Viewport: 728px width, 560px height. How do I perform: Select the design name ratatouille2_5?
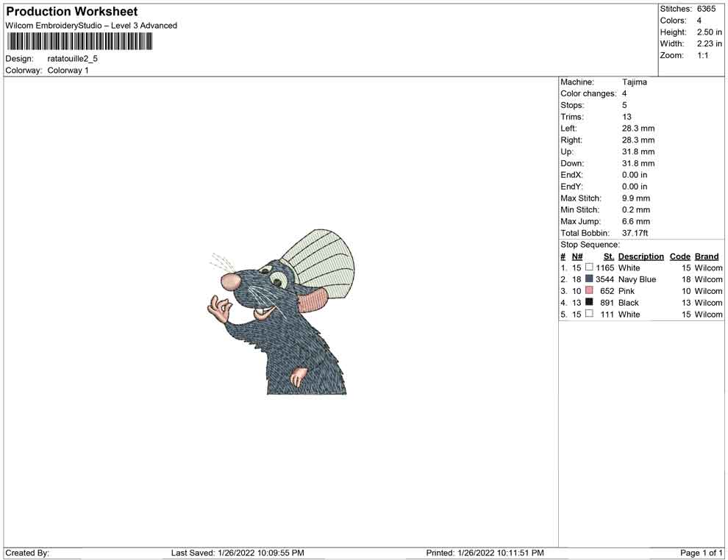pyautogui.click(x=72, y=59)
